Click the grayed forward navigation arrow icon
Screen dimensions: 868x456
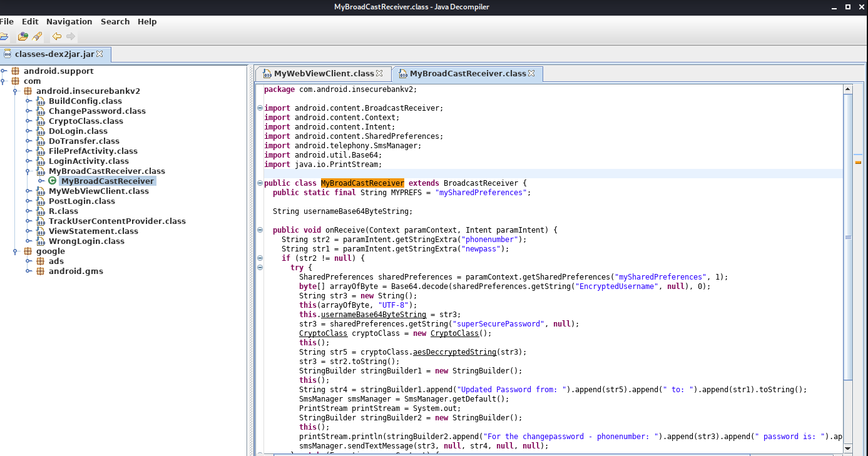pos(69,36)
